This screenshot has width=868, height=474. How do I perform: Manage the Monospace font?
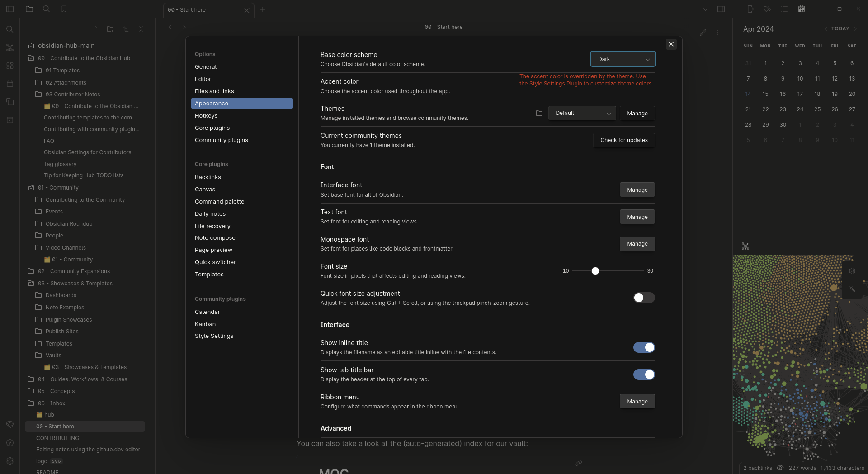point(637,244)
